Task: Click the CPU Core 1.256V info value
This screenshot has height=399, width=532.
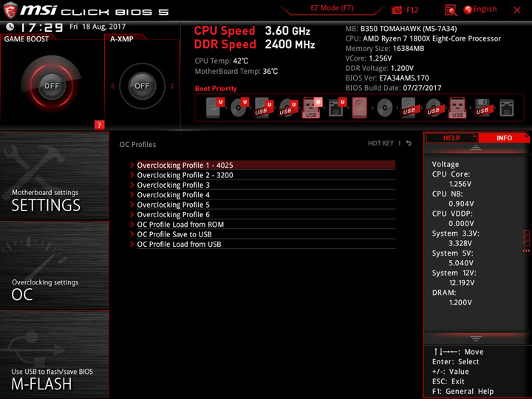Action: click(x=460, y=184)
